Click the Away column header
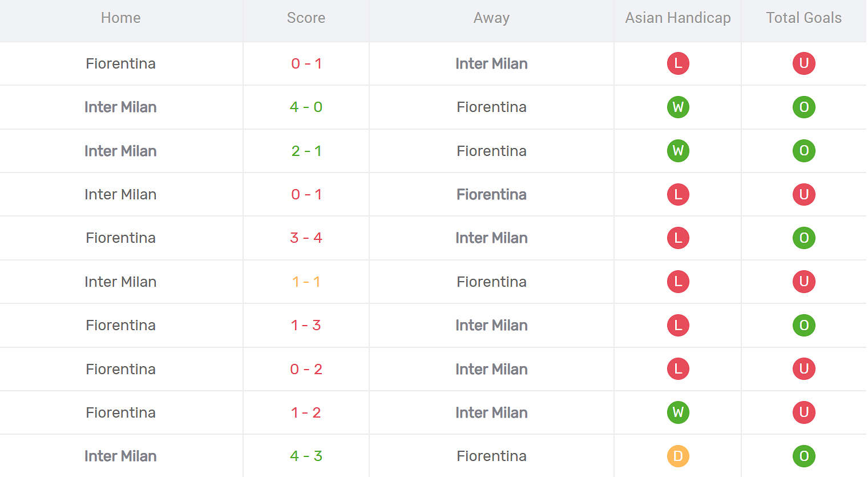Screen dimensions: 868x477 [491, 18]
